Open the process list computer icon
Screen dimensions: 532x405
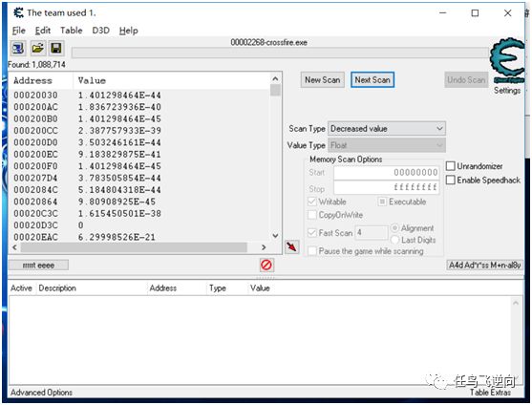point(18,49)
